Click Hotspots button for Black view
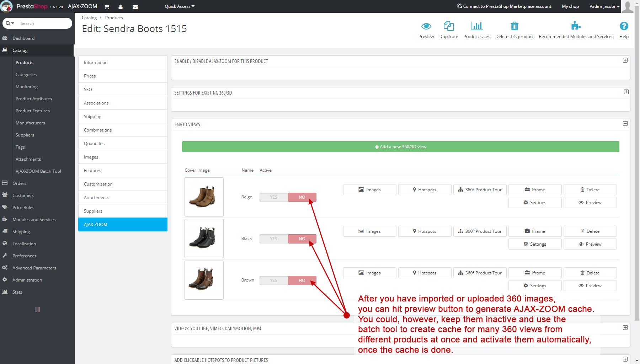This screenshot has height=364, width=640. tap(425, 231)
